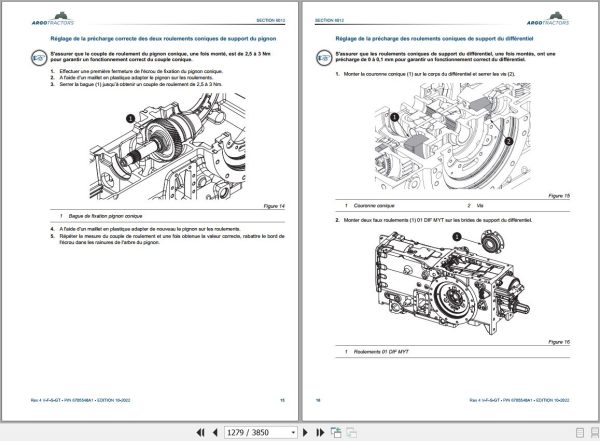Click the greyed next view icon
The width and height of the screenshot is (600, 441).
point(351,433)
